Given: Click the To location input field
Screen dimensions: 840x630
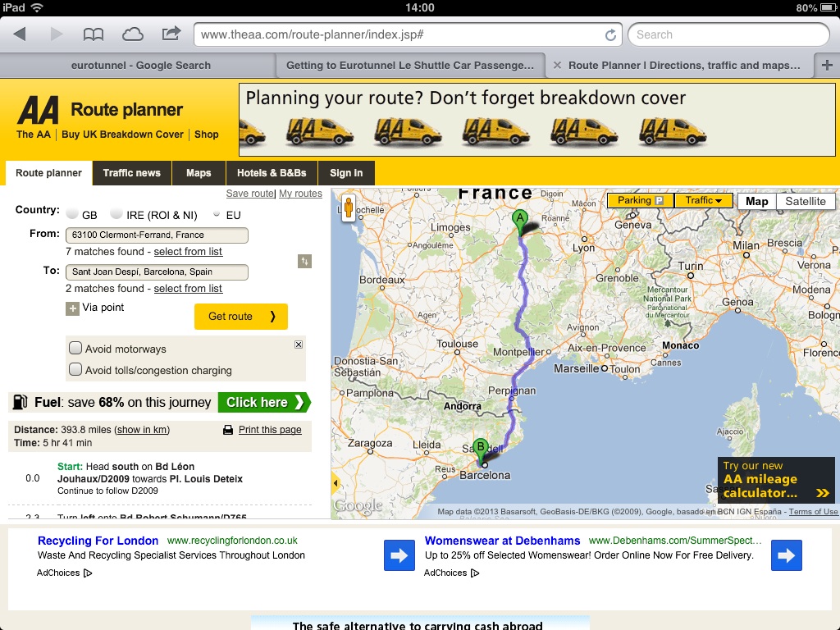Looking at the screenshot, I should 157,272.
